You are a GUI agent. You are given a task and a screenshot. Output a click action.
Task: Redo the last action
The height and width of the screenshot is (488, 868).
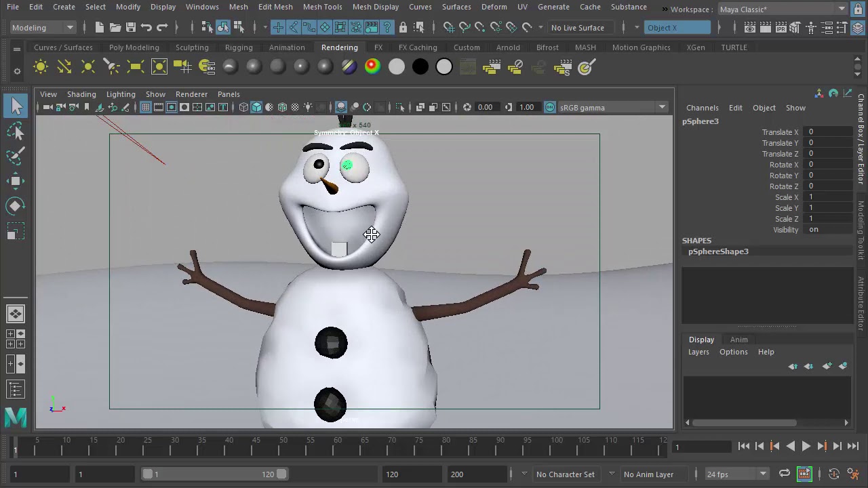162,28
